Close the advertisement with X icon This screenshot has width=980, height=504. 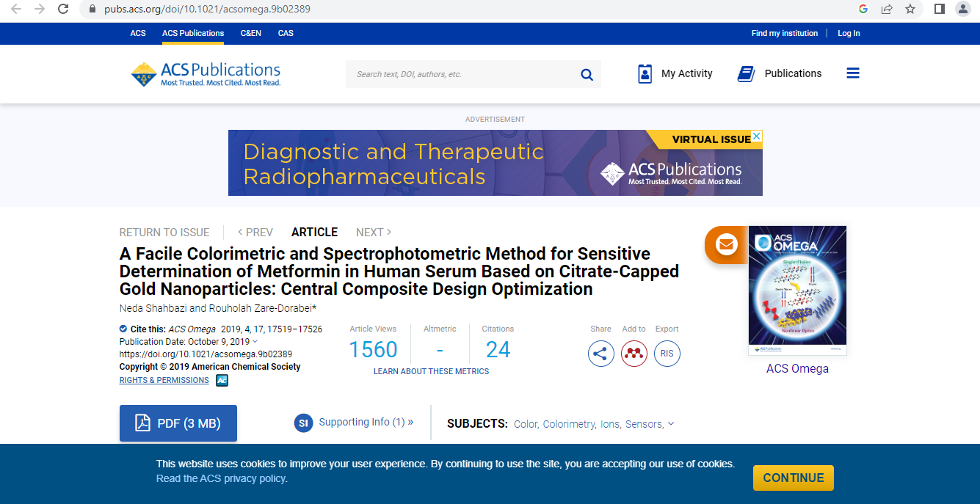pyautogui.click(x=757, y=136)
